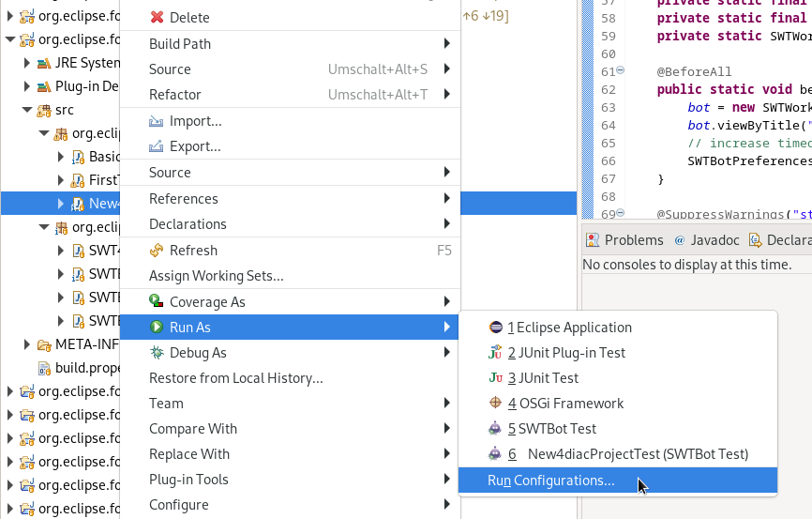The width and height of the screenshot is (812, 519).
Task: Click the Problems view icon
Action: click(593, 240)
